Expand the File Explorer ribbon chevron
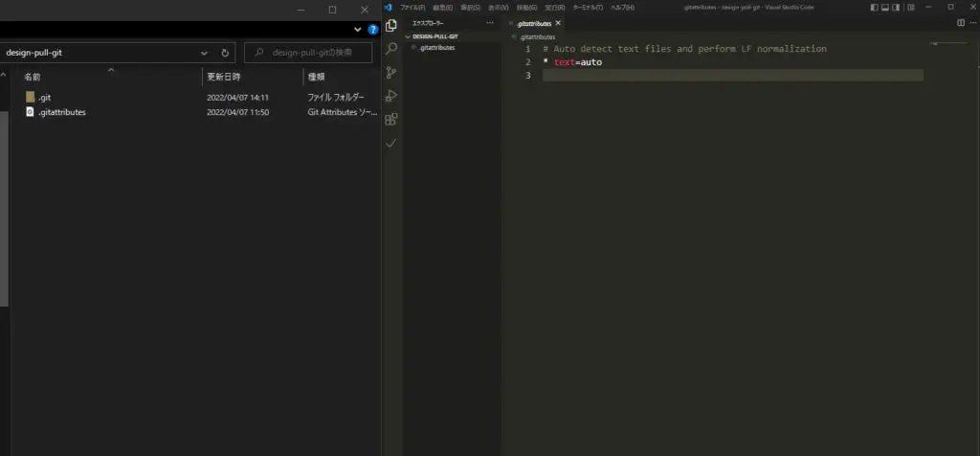This screenshot has width=980, height=456. pos(358,29)
